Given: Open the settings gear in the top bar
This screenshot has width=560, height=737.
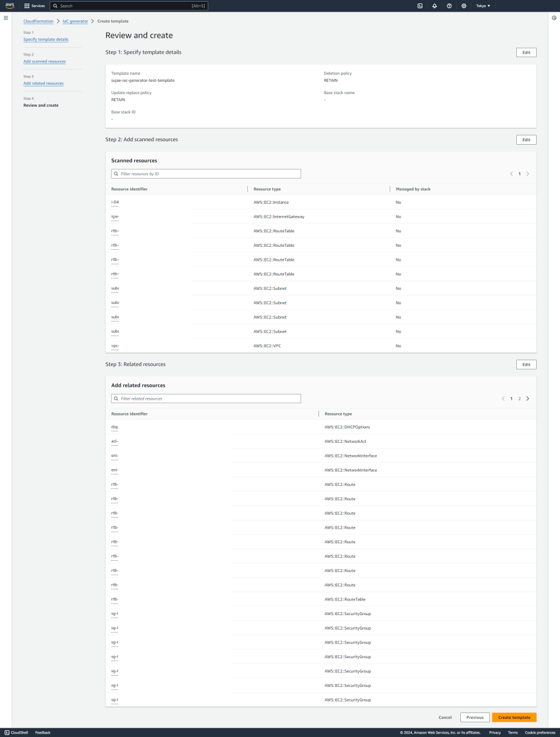Looking at the screenshot, I should coord(463,6).
